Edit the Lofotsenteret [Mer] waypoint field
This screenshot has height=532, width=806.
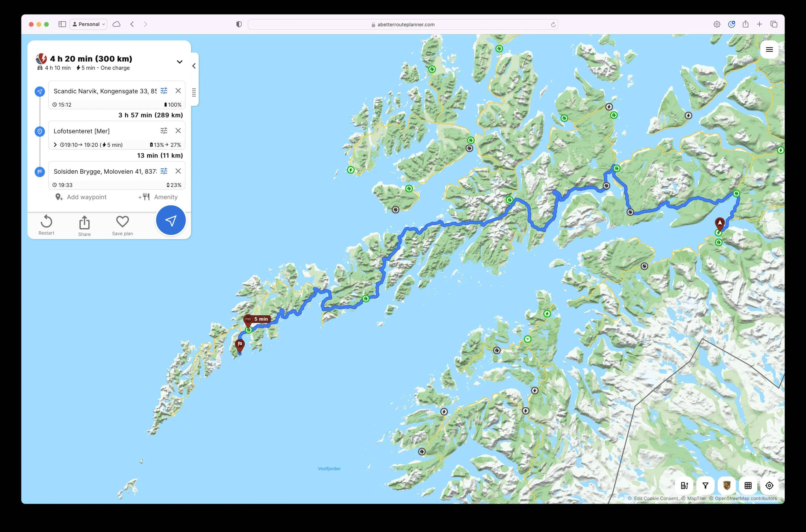[105, 131]
